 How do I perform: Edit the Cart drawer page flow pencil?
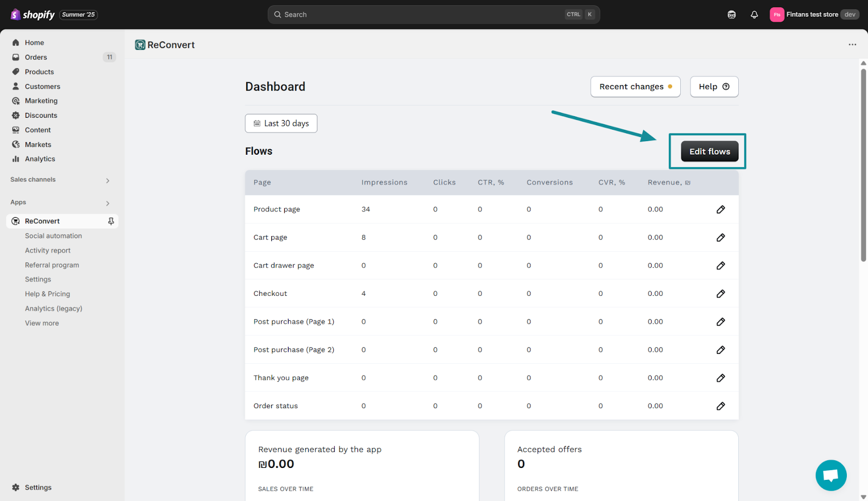tap(720, 265)
